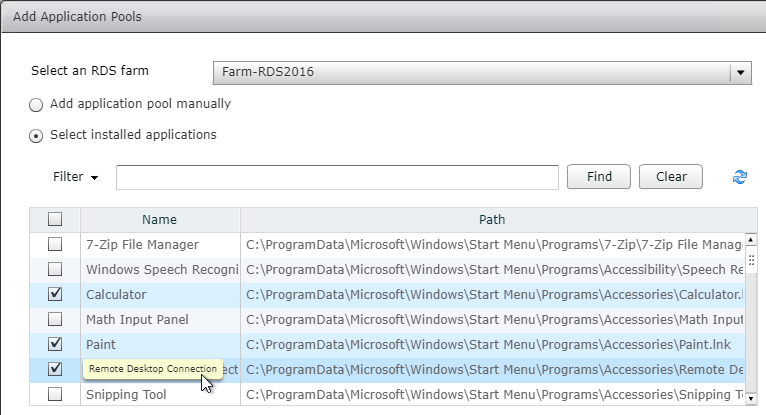Toggle the select-all header checkbox
The width and height of the screenshot is (766, 415).
point(55,219)
